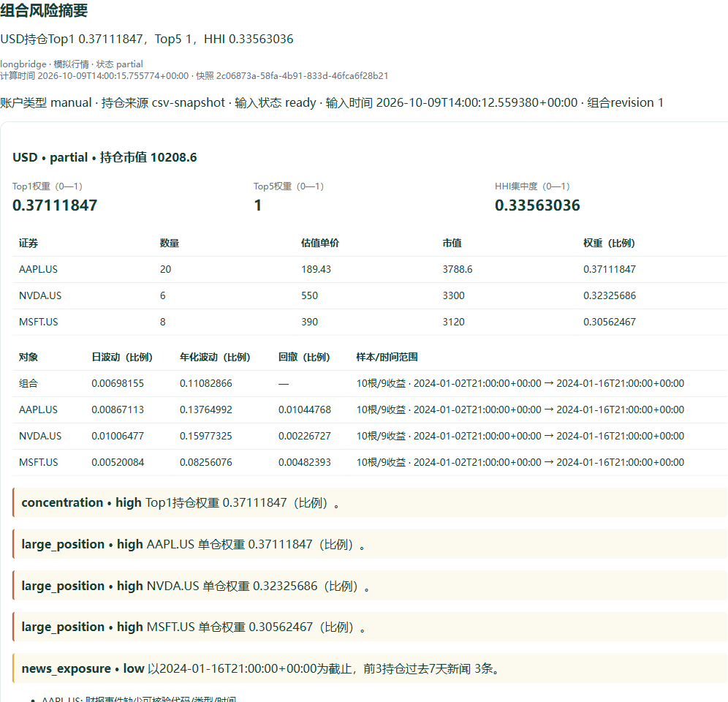Click AAPL.US unit price 189.43

tap(316, 269)
